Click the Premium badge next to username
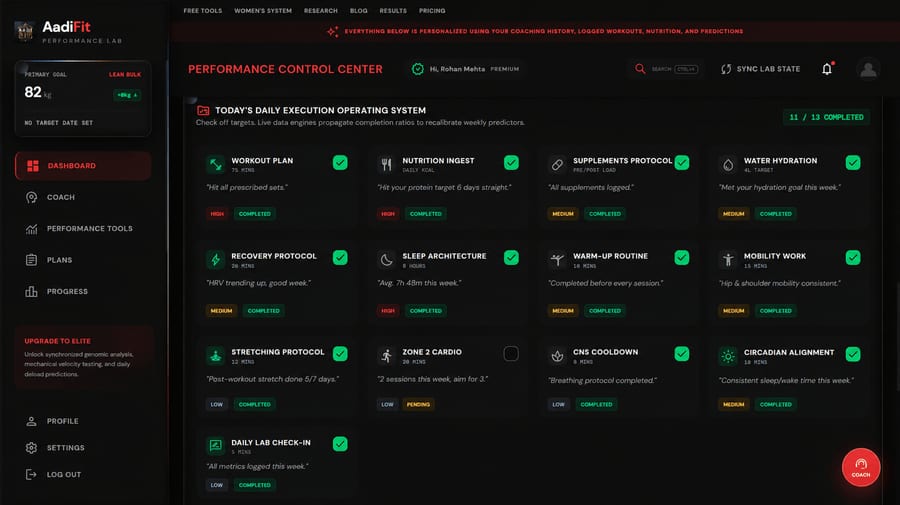 (505, 69)
